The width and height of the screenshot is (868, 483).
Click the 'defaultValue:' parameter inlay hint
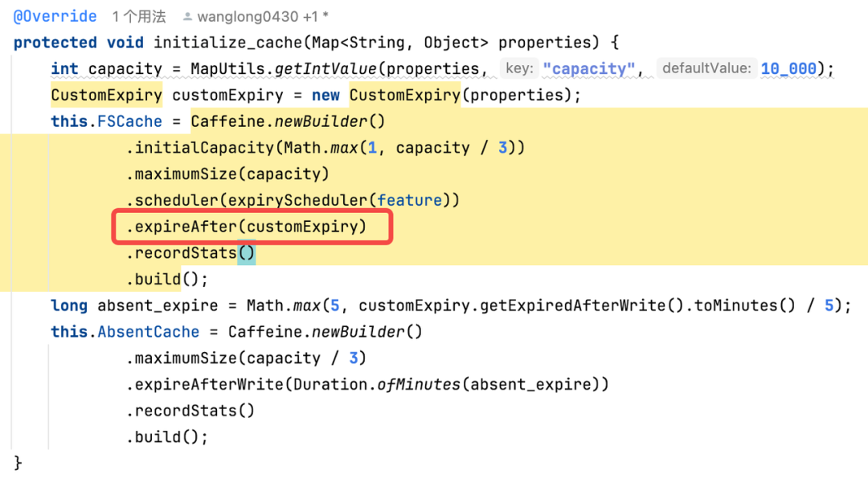706,68
